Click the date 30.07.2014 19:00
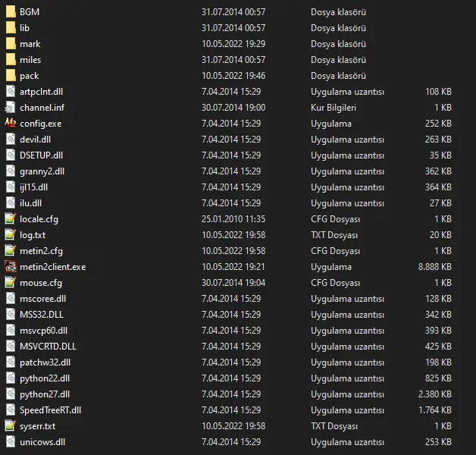Screen dimensions: 476x455 (233, 108)
